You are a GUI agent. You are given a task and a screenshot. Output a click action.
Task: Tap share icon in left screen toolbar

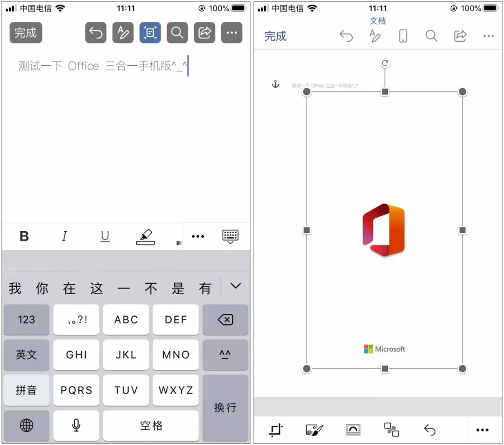[x=204, y=33]
